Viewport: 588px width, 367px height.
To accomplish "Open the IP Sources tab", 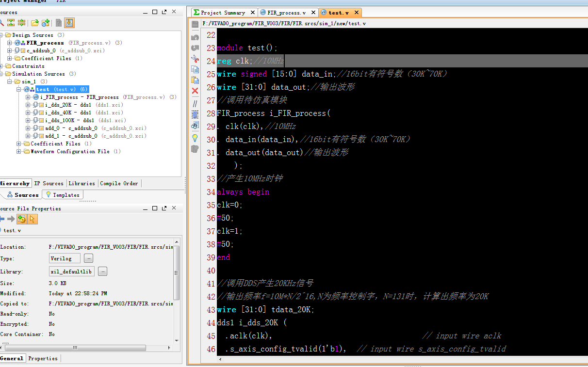I will point(49,183).
